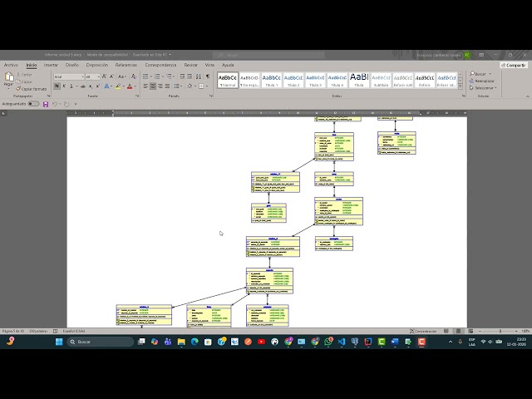Adjust the zoom slider in status bar
The width and height of the screenshot is (532, 399).
(x=500, y=331)
